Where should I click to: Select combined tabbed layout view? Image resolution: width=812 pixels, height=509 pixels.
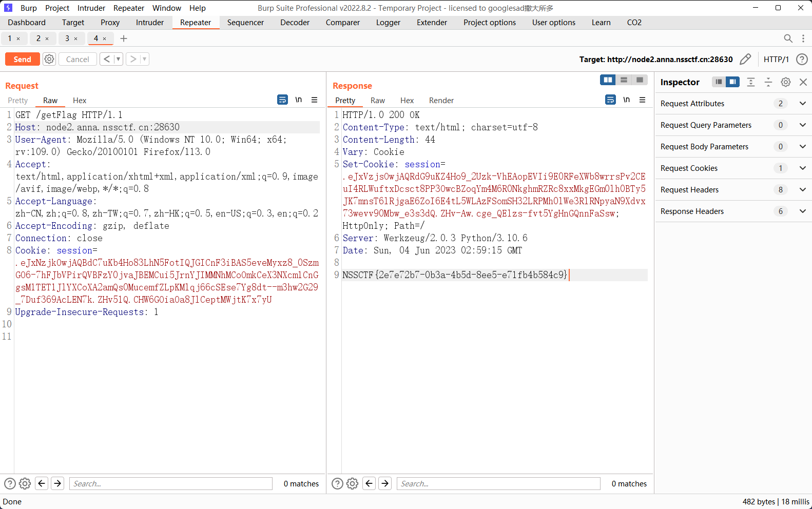[640, 80]
